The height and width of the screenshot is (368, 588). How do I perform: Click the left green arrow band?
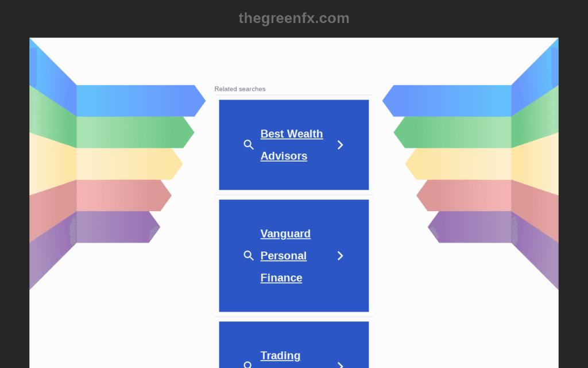(136, 132)
